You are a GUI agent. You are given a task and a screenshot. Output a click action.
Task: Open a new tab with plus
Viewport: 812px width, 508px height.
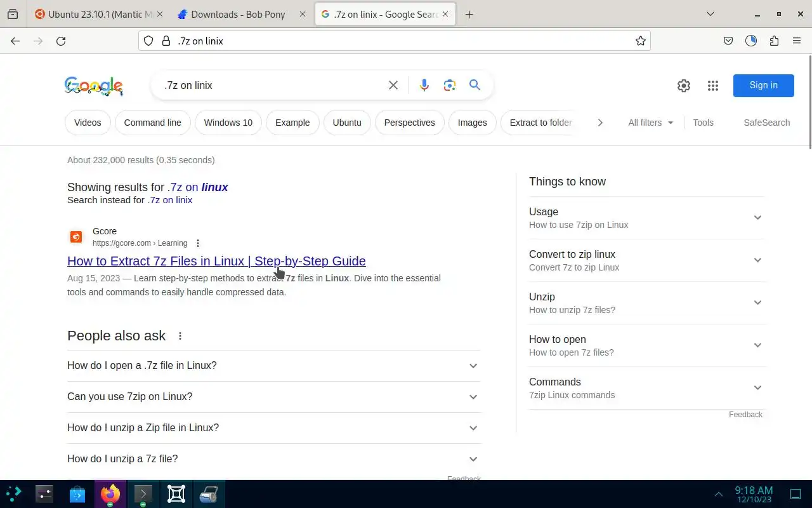tap(469, 14)
